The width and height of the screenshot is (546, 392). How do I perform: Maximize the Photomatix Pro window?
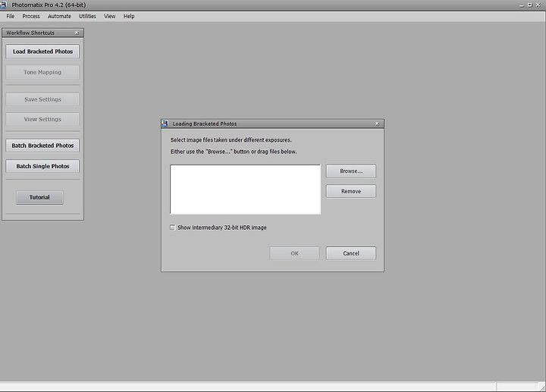point(529,5)
